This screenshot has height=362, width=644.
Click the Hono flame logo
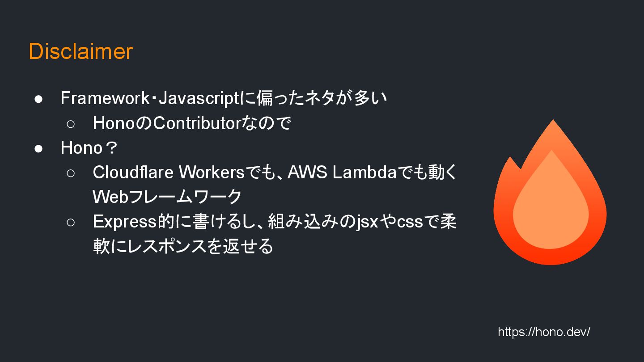point(550,192)
